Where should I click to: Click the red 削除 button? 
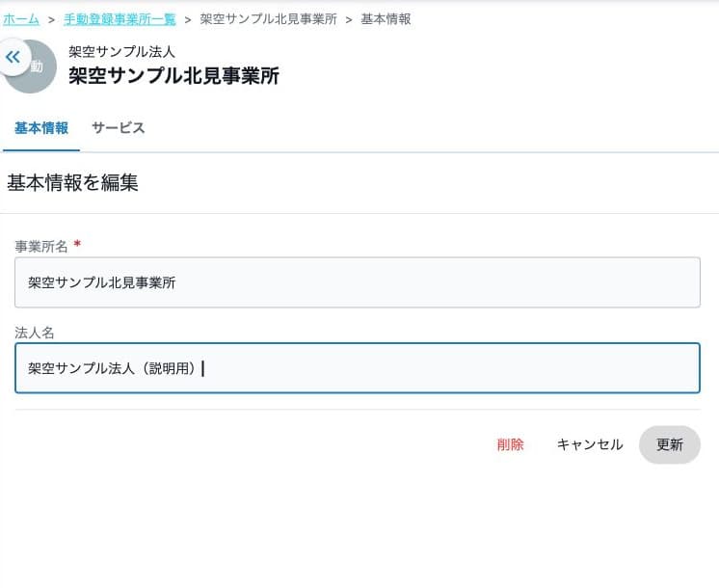click(511, 444)
